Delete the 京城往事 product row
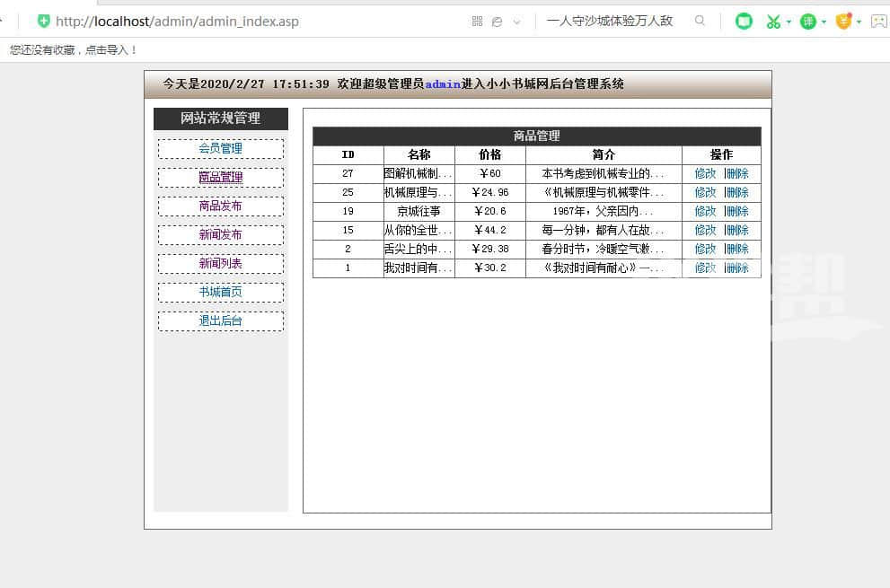Image resolution: width=890 pixels, height=588 pixels. [737, 211]
